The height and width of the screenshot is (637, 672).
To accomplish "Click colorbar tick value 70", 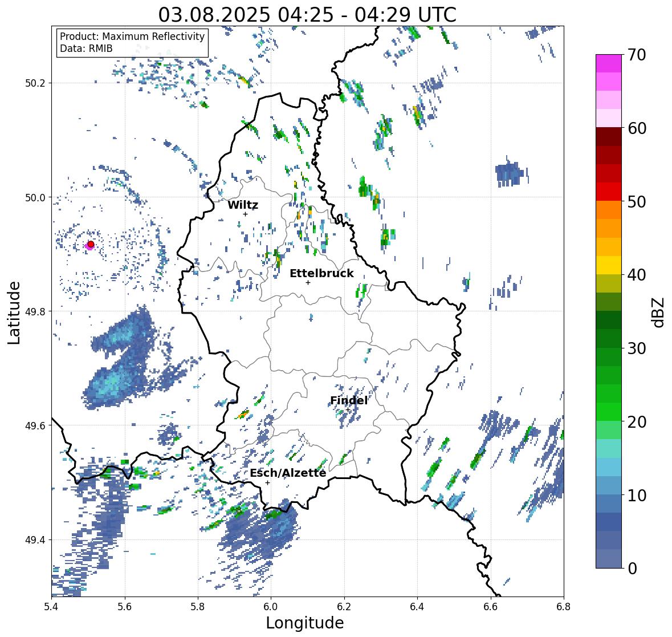I will pos(637,55).
